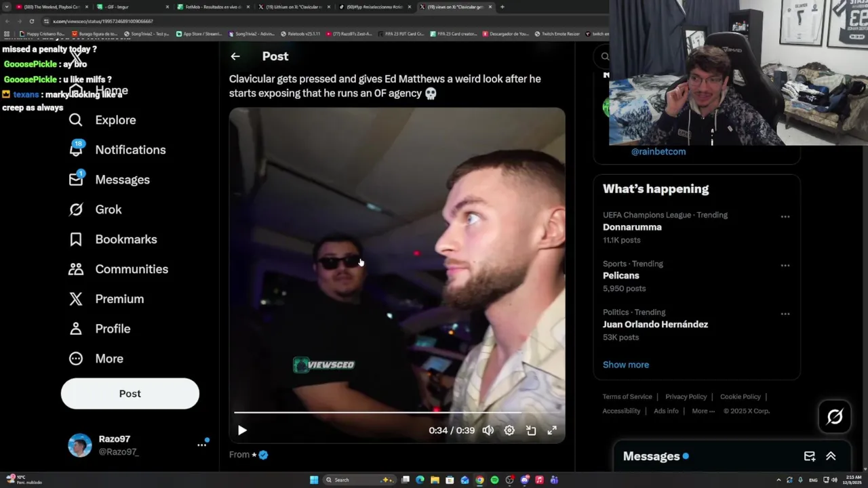Open Accessibility footer link
868x488 pixels.
point(621,411)
